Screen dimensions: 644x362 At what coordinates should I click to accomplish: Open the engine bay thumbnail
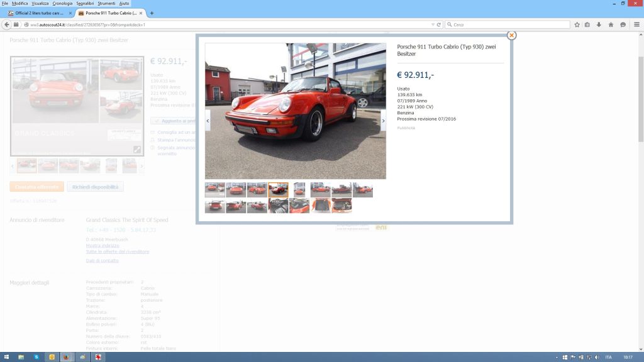(x=341, y=206)
